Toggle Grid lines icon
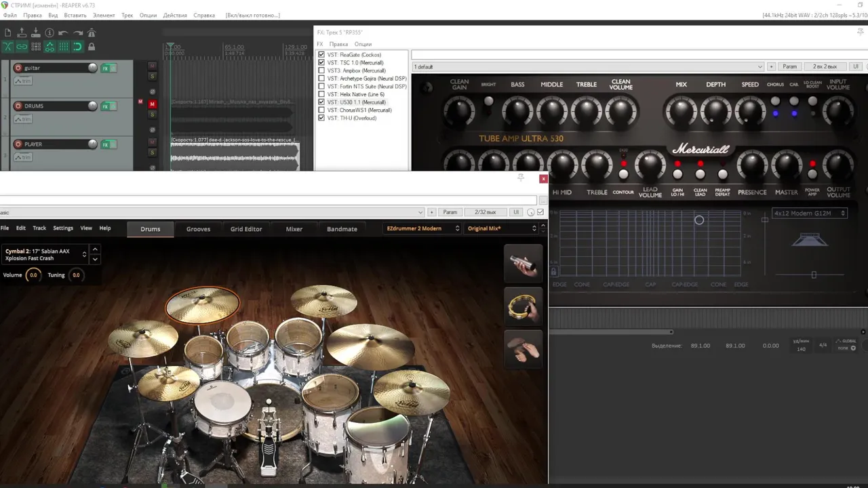 tap(63, 47)
